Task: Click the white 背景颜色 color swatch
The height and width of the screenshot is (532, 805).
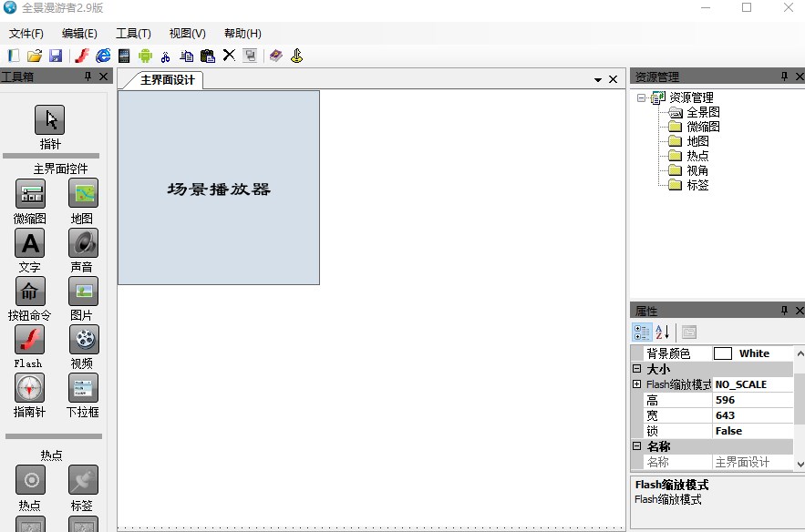Action: coord(723,353)
